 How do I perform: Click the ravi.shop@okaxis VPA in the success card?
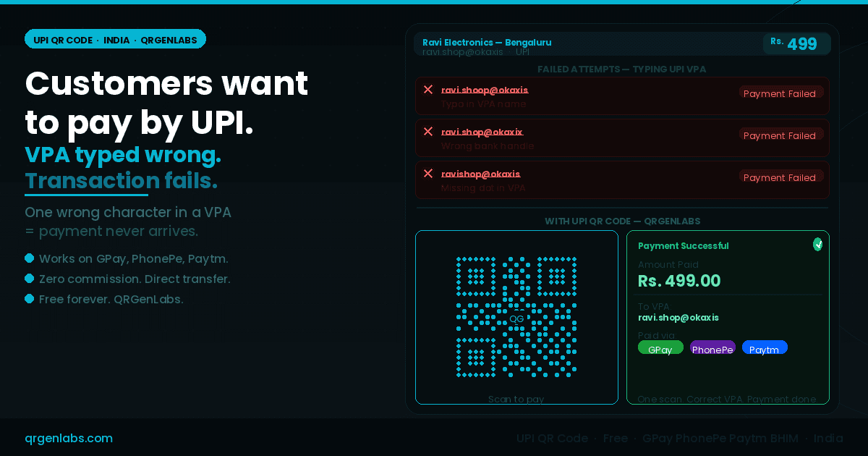pyautogui.click(x=678, y=318)
